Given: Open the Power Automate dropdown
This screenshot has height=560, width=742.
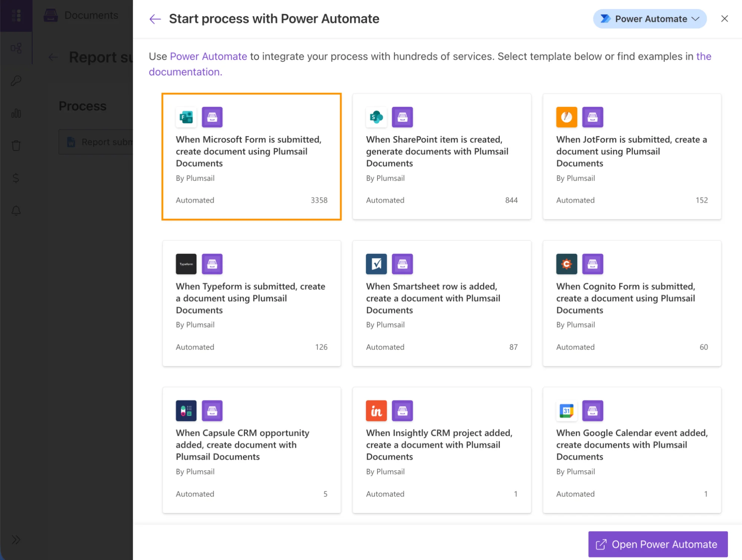Looking at the screenshot, I should [x=650, y=19].
